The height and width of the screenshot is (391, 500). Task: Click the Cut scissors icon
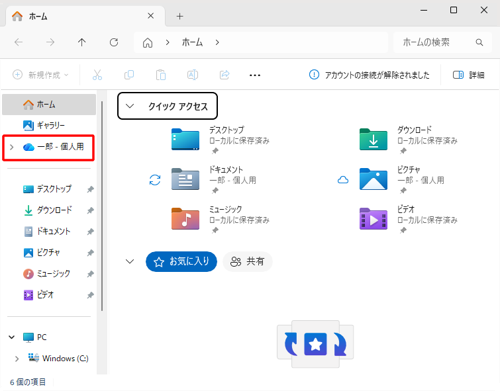(97, 75)
